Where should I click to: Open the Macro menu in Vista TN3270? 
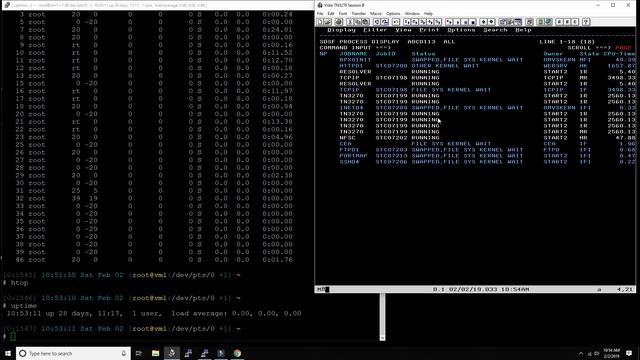tap(376, 13)
